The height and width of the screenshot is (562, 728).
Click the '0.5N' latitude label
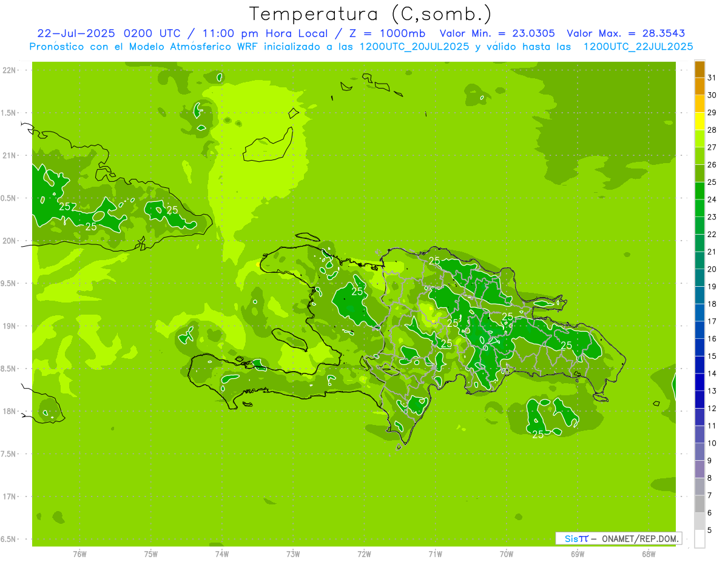tap(8, 198)
